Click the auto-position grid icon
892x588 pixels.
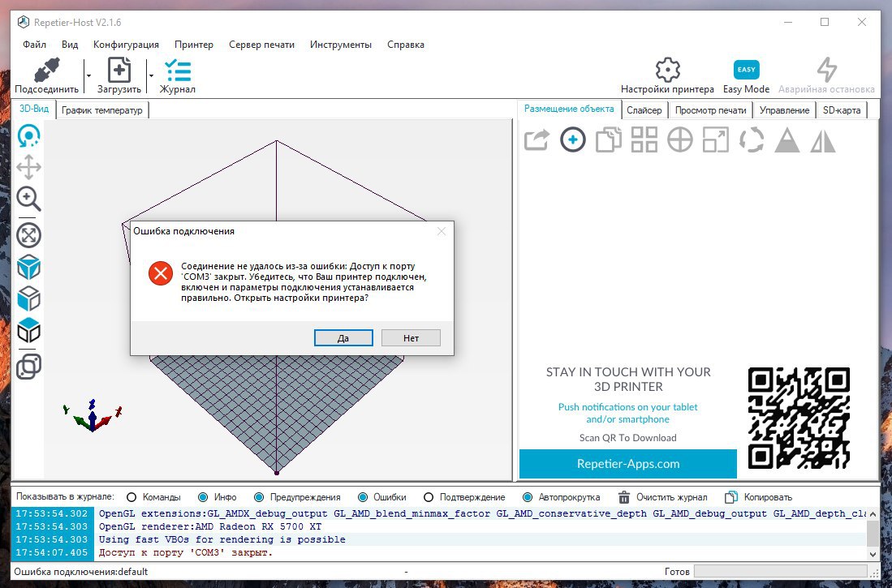click(644, 139)
